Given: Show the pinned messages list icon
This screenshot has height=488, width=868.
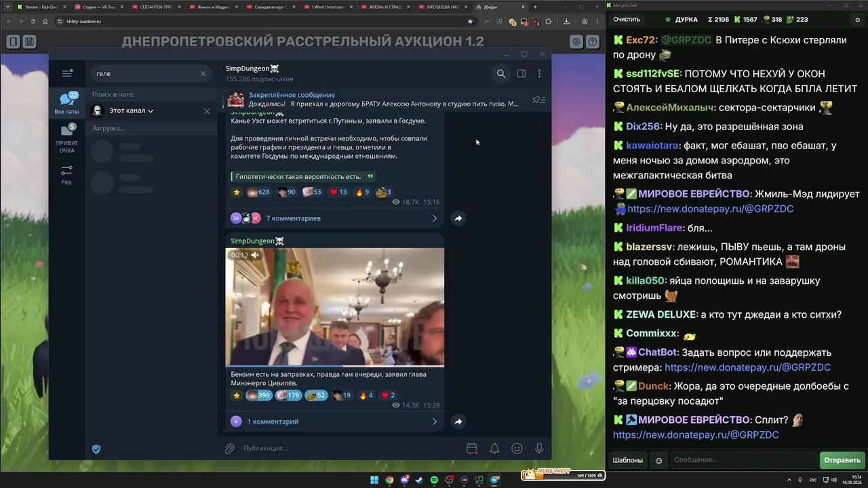Looking at the screenshot, I should click(x=539, y=100).
